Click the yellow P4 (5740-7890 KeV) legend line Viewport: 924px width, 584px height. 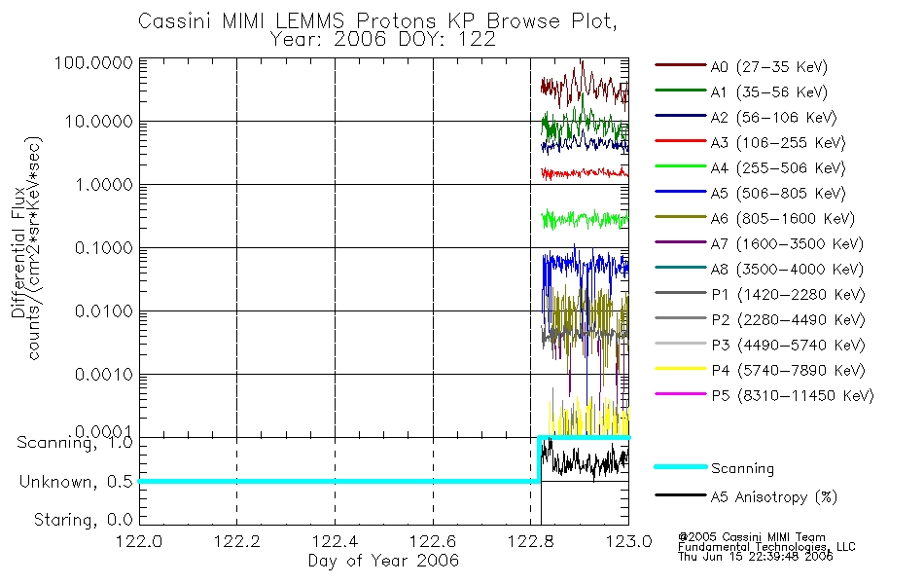[680, 369]
